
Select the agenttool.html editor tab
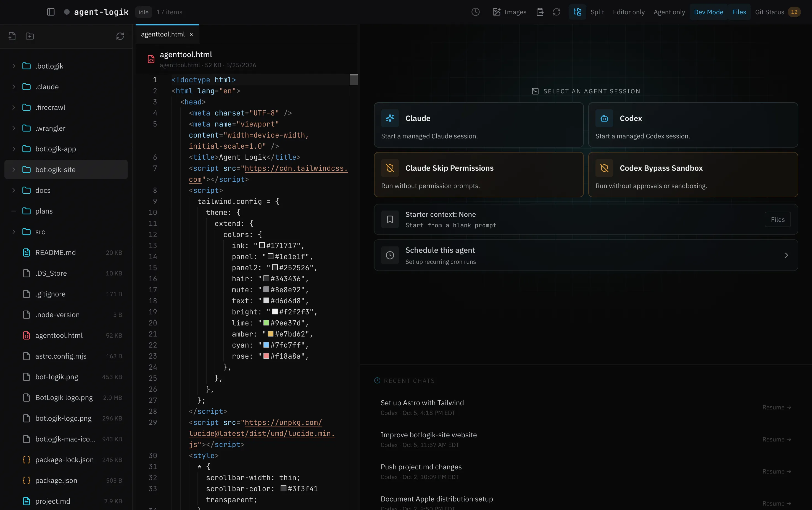point(163,35)
